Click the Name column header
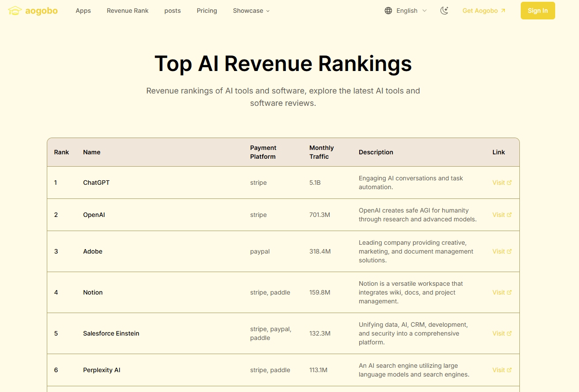This screenshot has height=392, width=579. click(x=92, y=152)
